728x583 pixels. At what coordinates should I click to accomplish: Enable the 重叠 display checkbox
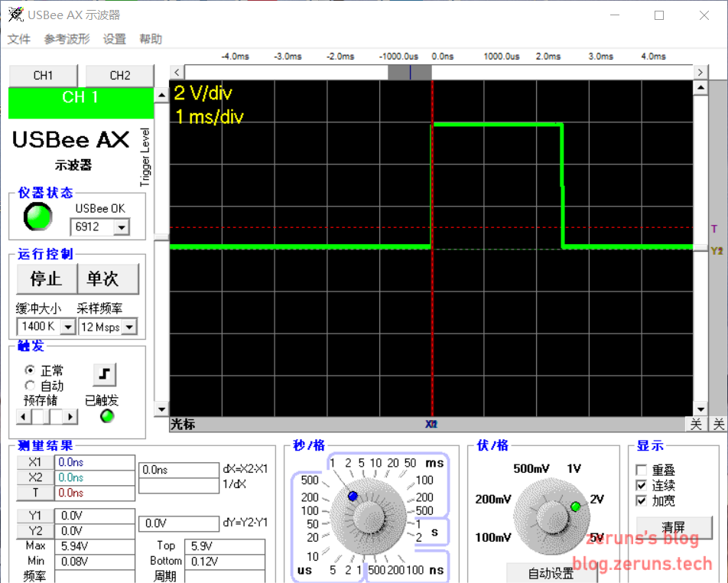(x=641, y=470)
